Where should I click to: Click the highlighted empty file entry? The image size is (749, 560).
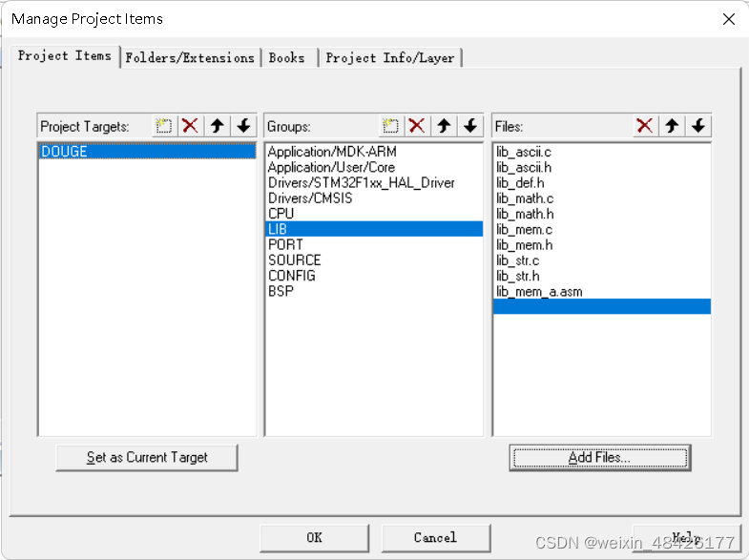[x=602, y=306]
